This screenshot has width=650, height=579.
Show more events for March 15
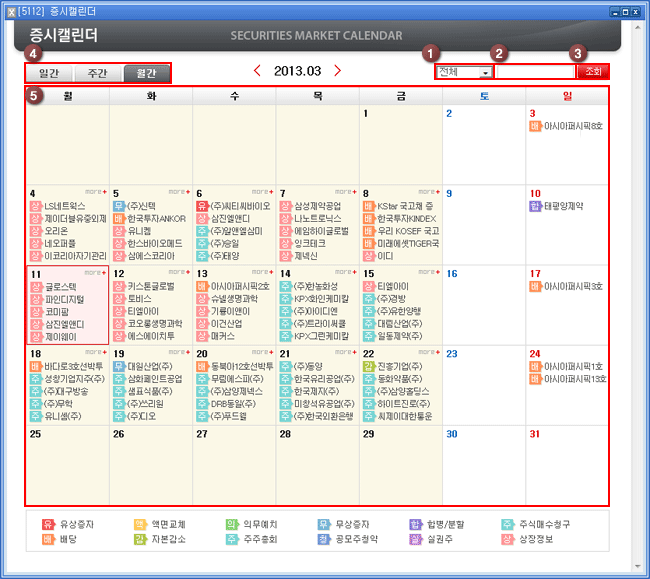pyautogui.click(x=428, y=271)
